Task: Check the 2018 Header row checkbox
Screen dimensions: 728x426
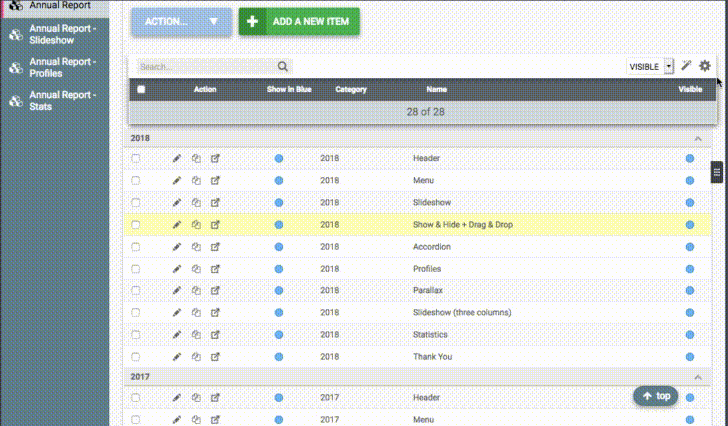Action: [x=136, y=159]
